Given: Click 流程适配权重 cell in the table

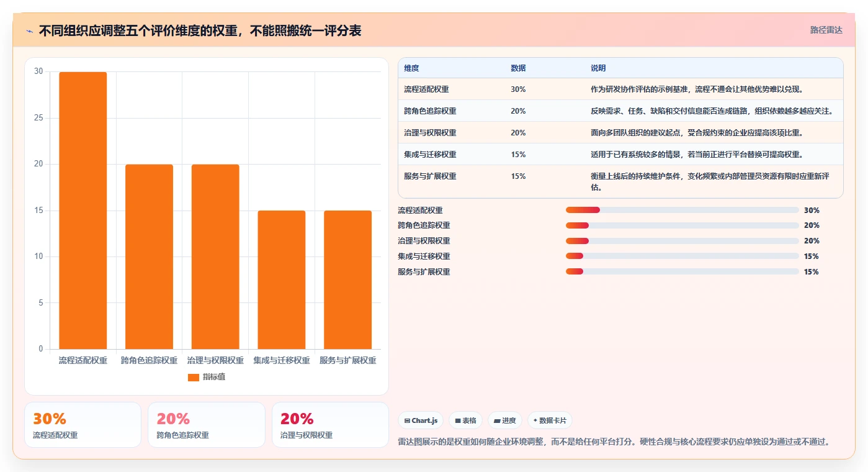Looking at the screenshot, I should point(426,89).
